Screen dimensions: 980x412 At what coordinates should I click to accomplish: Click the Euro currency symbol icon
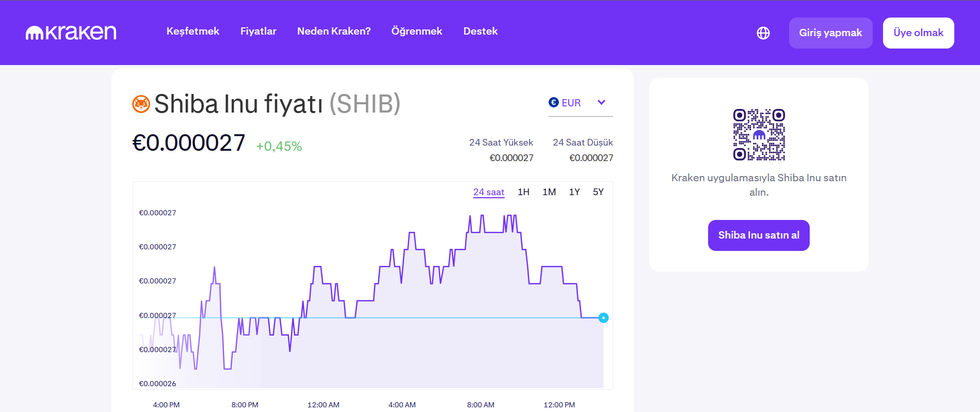click(x=554, y=102)
